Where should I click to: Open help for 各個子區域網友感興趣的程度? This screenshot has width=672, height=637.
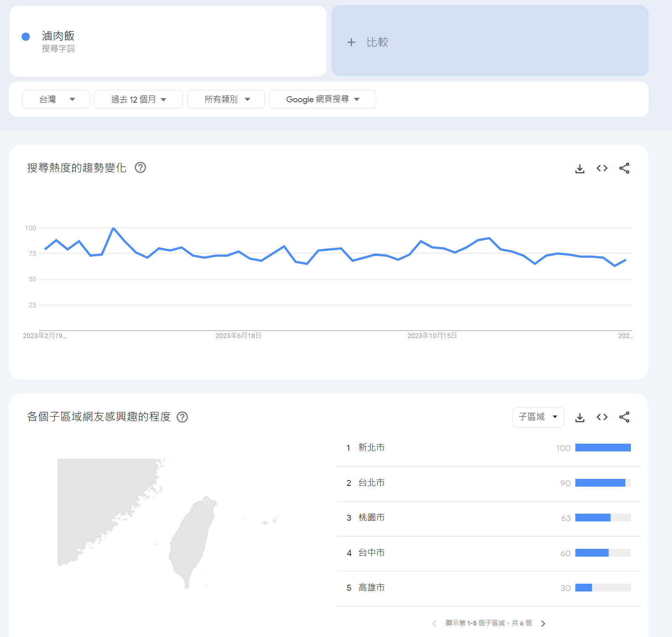click(x=182, y=417)
